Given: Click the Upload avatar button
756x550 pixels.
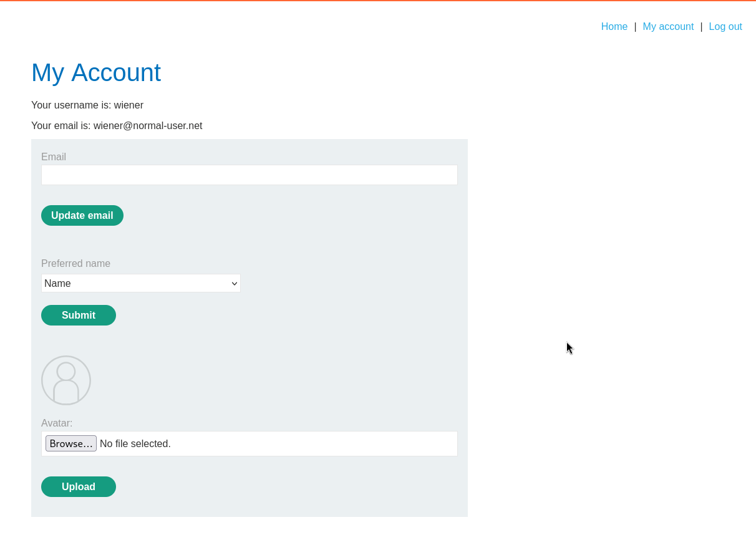Looking at the screenshot, I should point(79,487).
